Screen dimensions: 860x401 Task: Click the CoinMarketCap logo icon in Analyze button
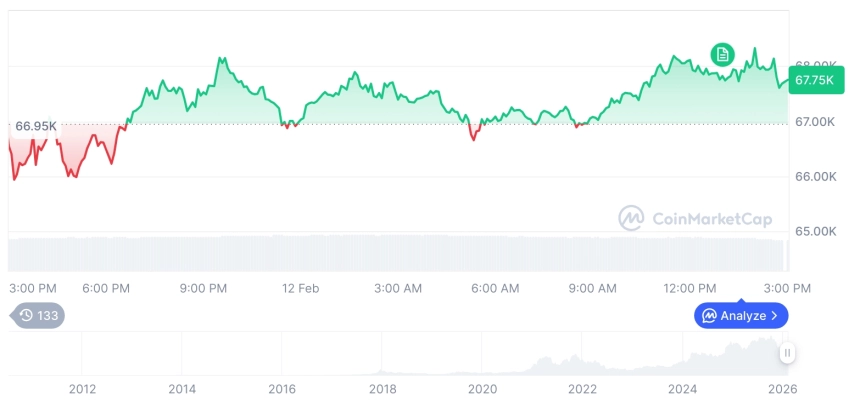709,316
